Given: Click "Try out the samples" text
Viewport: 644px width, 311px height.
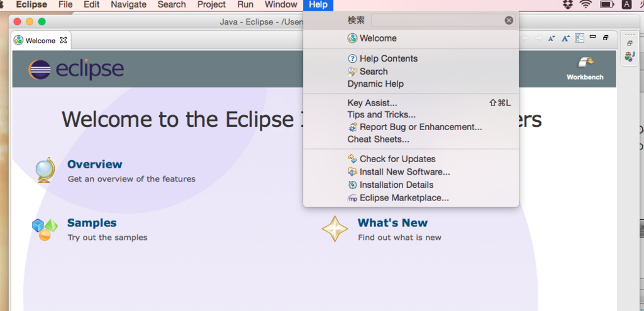Looking at the screenshot, I should click(108, 237).
